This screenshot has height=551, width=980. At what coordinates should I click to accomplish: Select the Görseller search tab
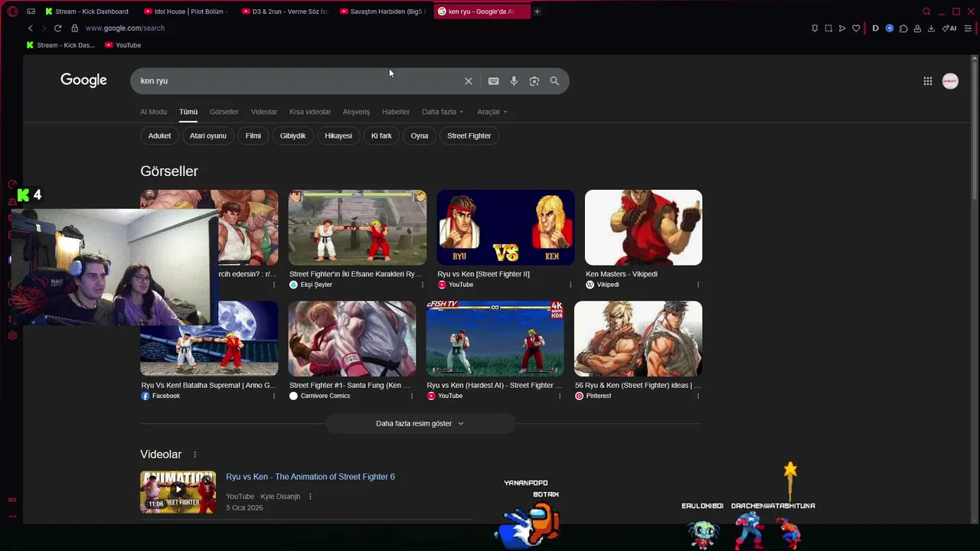(224, 112)
